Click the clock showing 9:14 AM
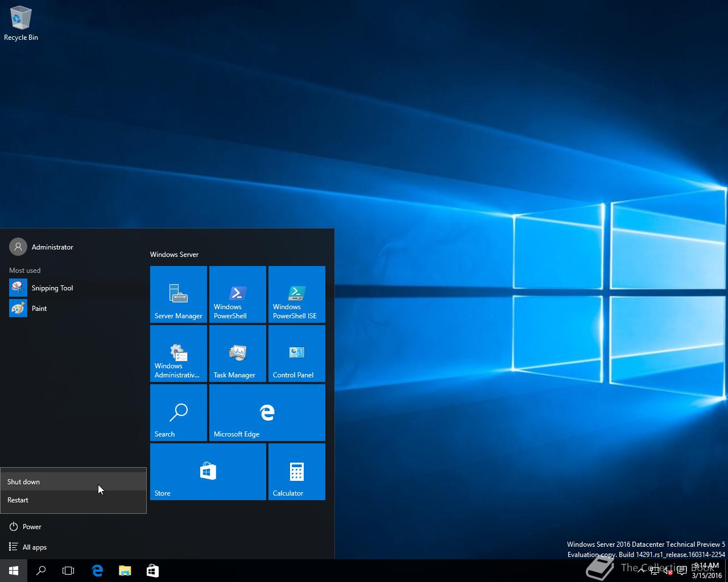 click(707, 571)
